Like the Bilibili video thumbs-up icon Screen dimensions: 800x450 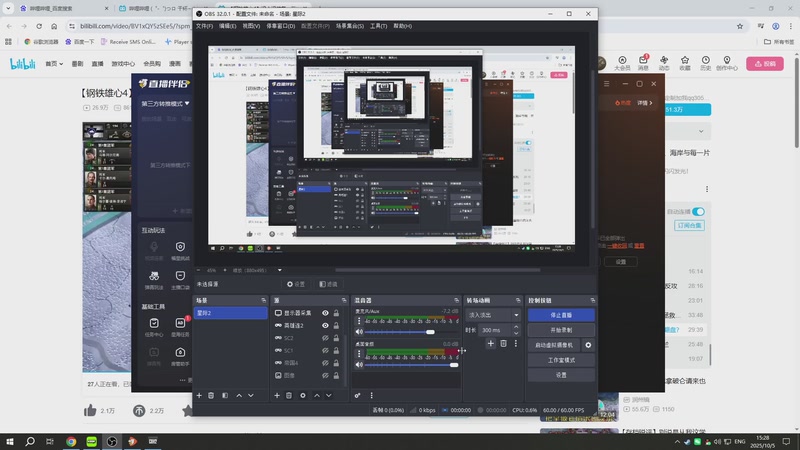point(90,410)
